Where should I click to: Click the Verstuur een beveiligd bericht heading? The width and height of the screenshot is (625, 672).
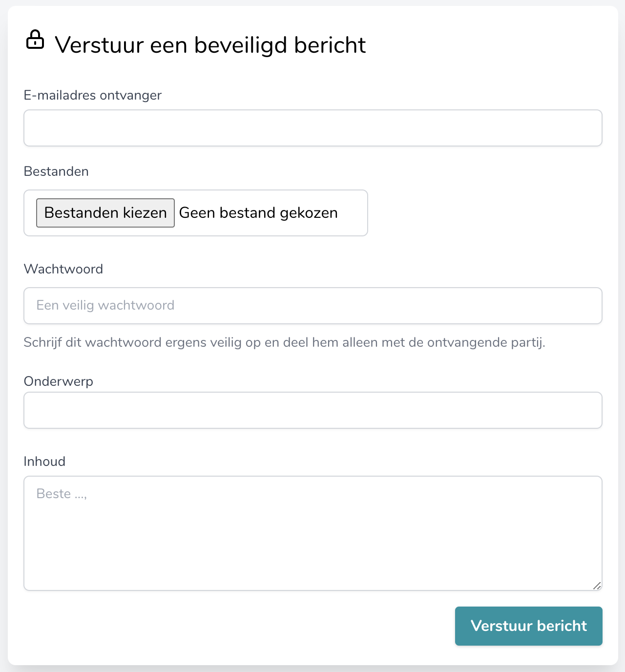[210, 44]
